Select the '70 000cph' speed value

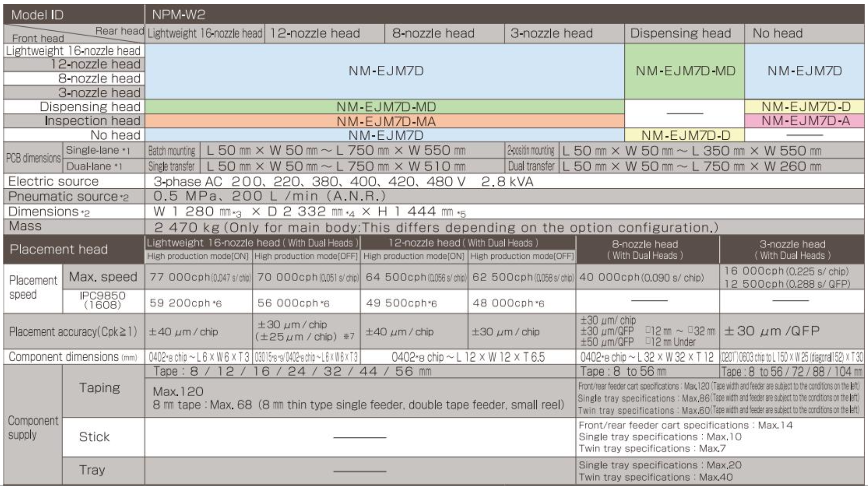[308, 277]
